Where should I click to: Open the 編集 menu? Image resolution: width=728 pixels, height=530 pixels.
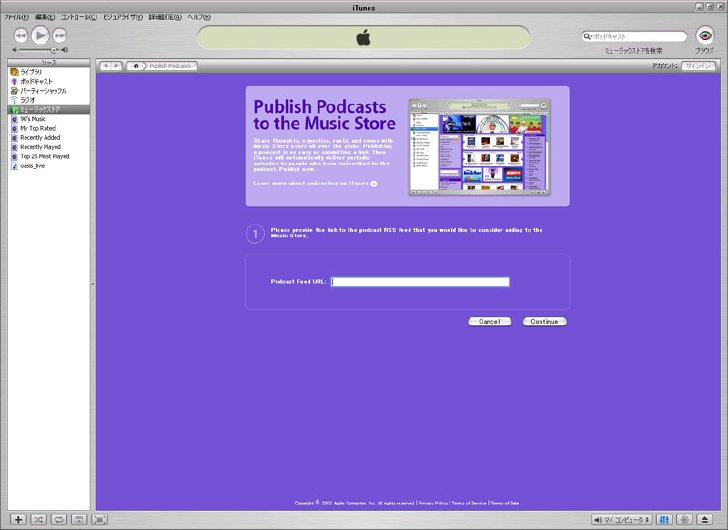[45, 17]
